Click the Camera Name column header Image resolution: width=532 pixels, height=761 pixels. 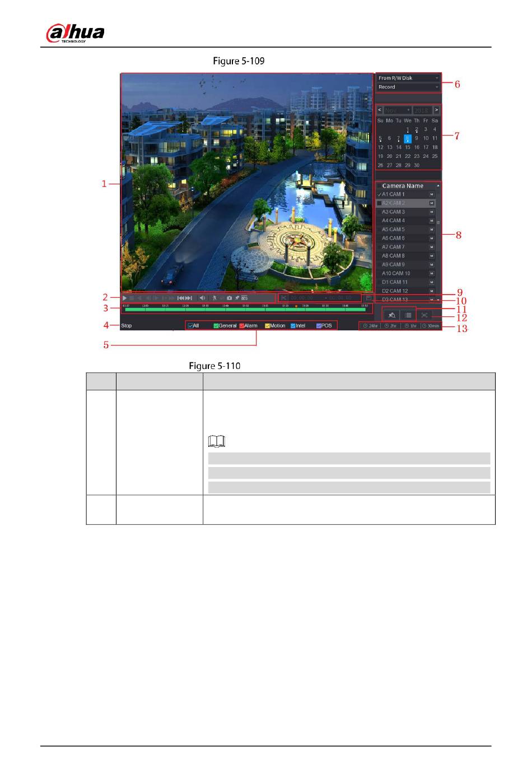click(x=403, y=186)
